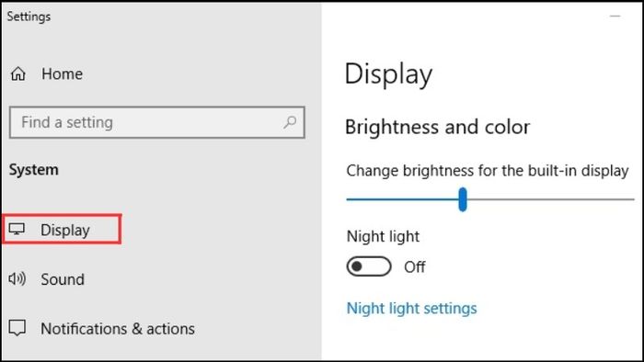Click the magnifier icon in search box

click(x=290, y=122)
